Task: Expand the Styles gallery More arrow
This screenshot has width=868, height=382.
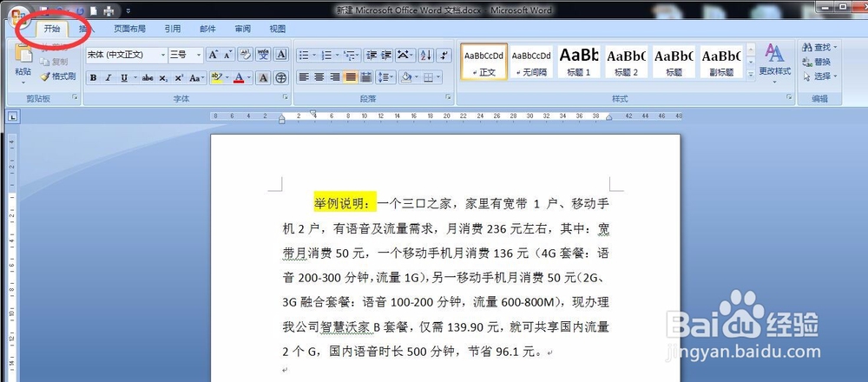Action: 751,73
